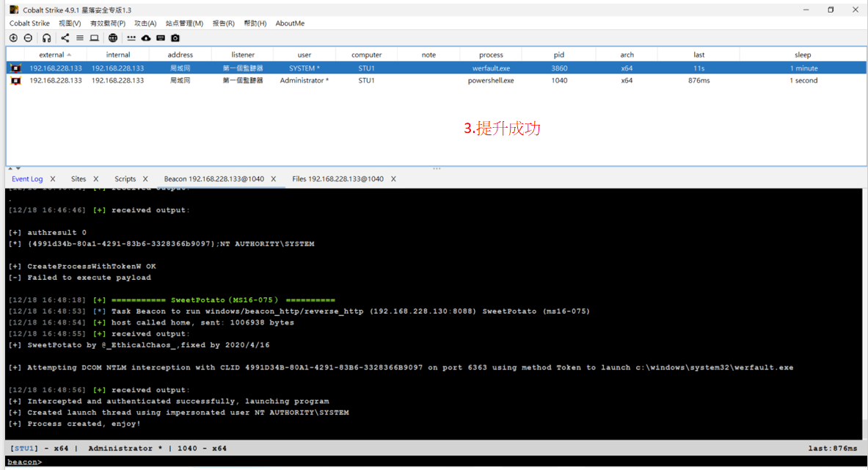Open the 帮助(H) menu
Image resolution: width=868 pixels, height=470 pixels.
coord(255,23)
